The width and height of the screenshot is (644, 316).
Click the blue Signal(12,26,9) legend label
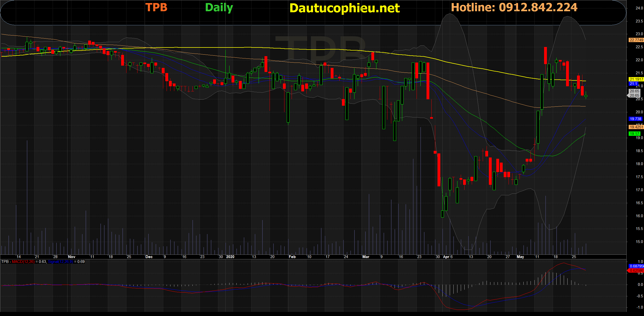pos(60,262)
